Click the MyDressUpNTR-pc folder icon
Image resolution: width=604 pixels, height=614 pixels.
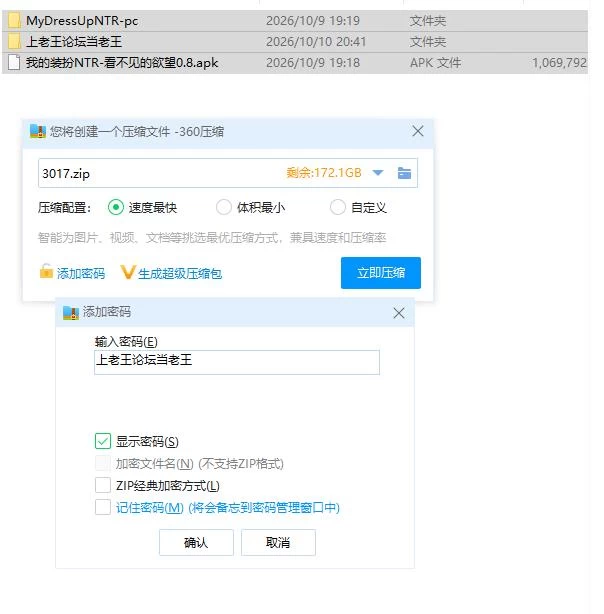pos(14,20)
